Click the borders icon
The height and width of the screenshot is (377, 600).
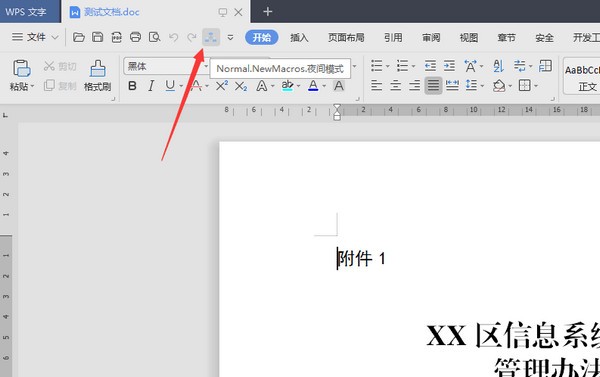tap(525, 85)
